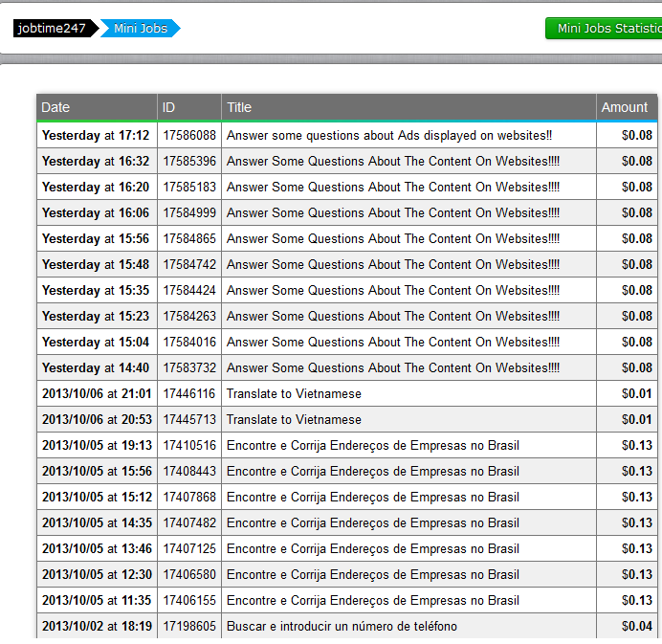Select job ID 17583732
Screen dimensions: 662x644
[189, 367]
